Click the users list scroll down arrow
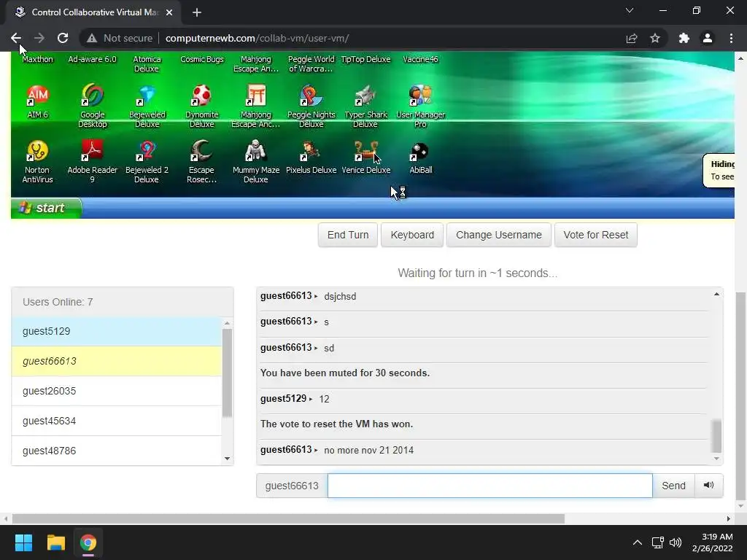 228,459
